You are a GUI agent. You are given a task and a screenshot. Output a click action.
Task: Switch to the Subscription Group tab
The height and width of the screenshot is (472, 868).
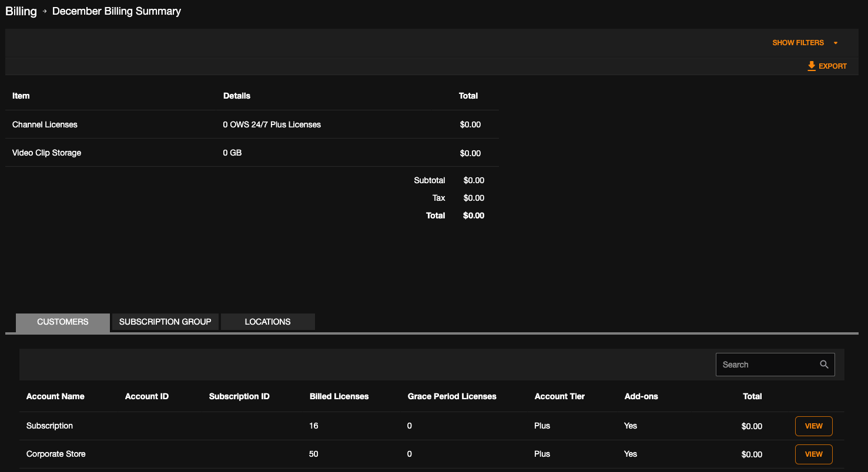[165, 322]
